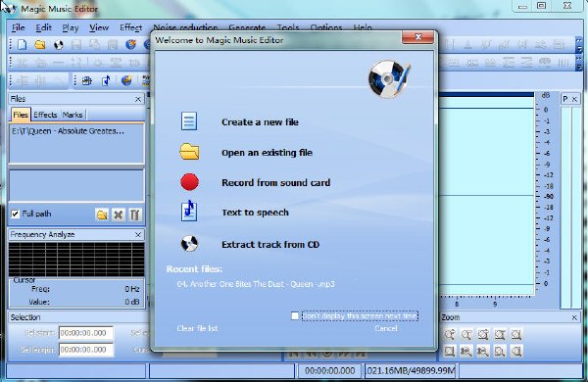Image resolution: width=588 pixels, height=382 pixels.
Task: Click the 0 dB cursor value
Action: [x=132, y=302]
